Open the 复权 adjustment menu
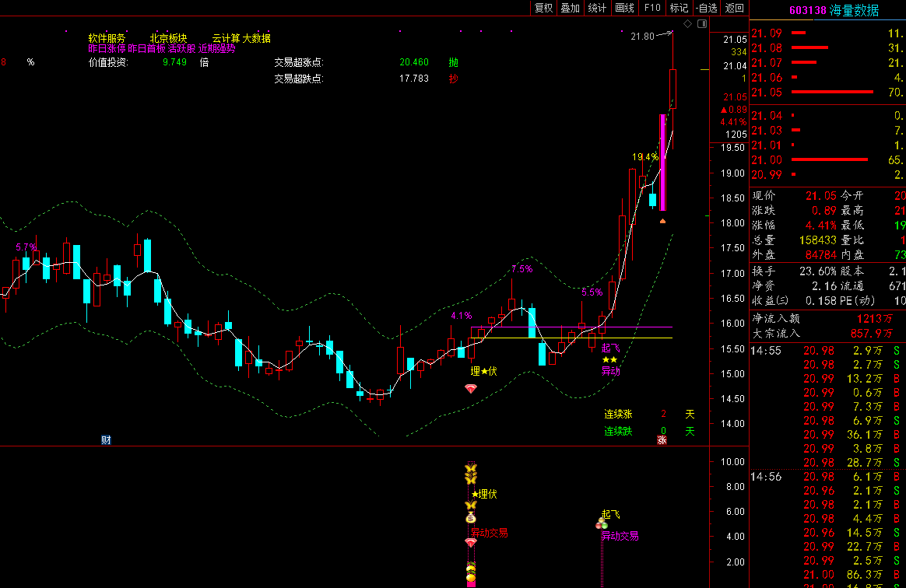This screenshot has height=588, width=906. point(543,8)
